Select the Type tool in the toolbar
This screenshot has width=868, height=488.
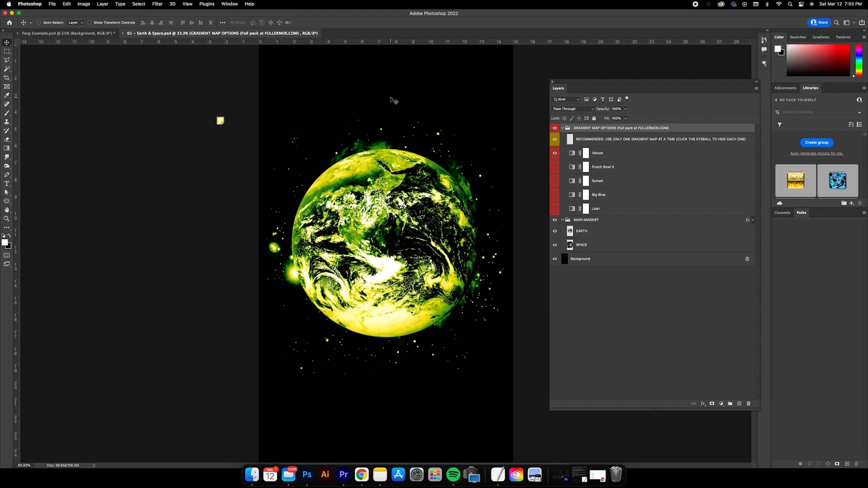click(7, 183)
